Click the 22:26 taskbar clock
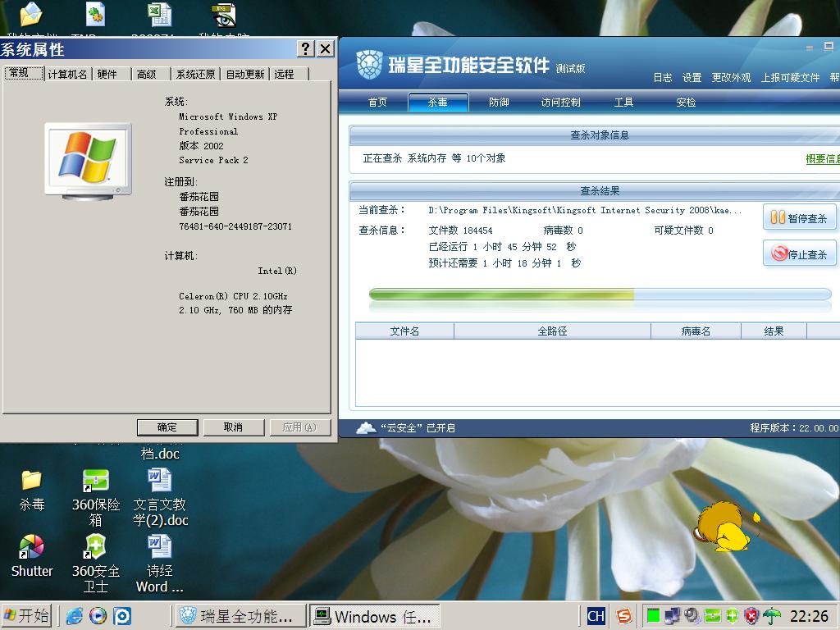 tap(809, 616)
